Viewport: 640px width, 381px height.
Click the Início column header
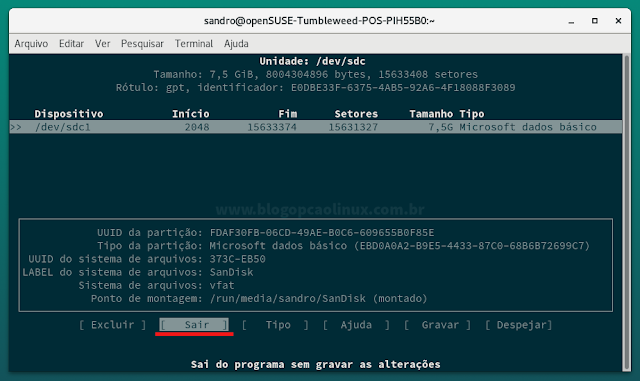point(191,114)
